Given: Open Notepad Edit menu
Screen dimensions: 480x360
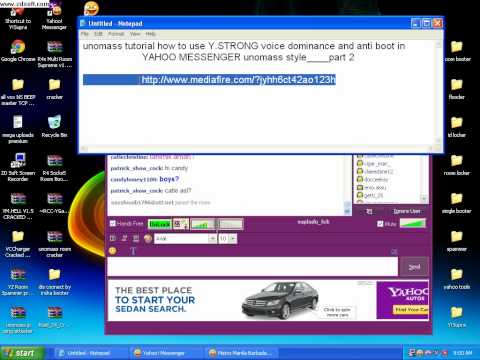Looking at the screenshot, I should pos(98,34).
